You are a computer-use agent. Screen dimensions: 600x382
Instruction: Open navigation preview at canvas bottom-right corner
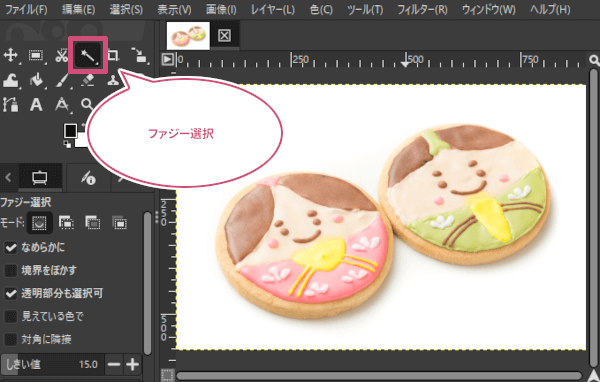(594, 375)
